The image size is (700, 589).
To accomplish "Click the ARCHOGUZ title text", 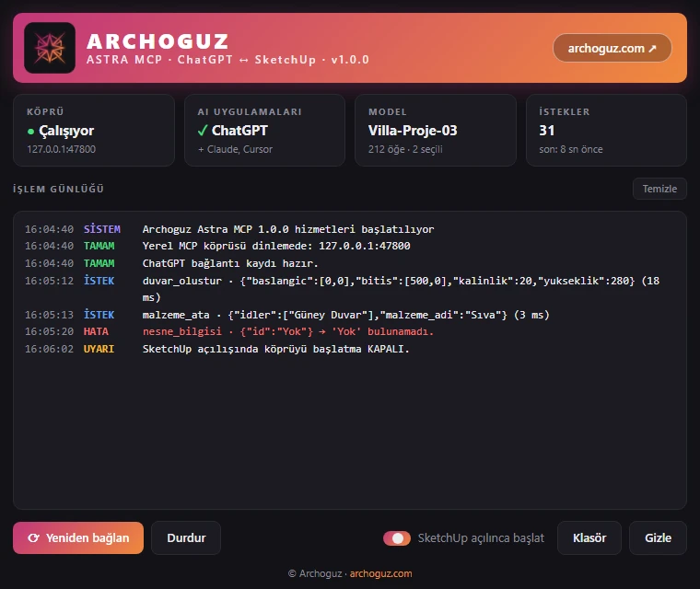I will (x=157, y=41).
